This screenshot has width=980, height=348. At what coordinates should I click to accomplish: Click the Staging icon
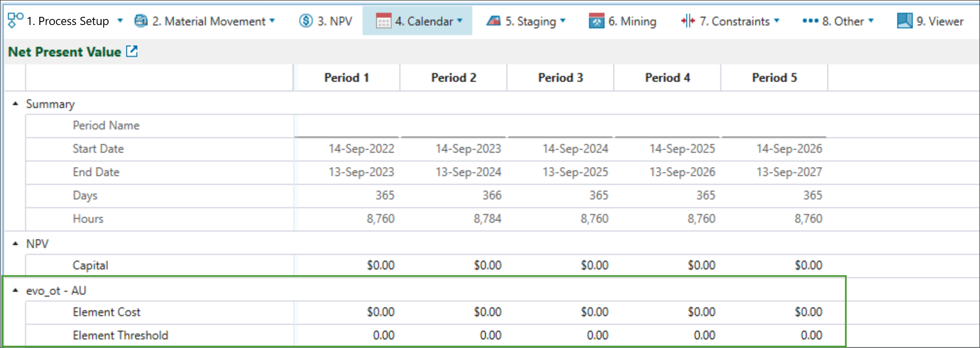pos(493,21)
